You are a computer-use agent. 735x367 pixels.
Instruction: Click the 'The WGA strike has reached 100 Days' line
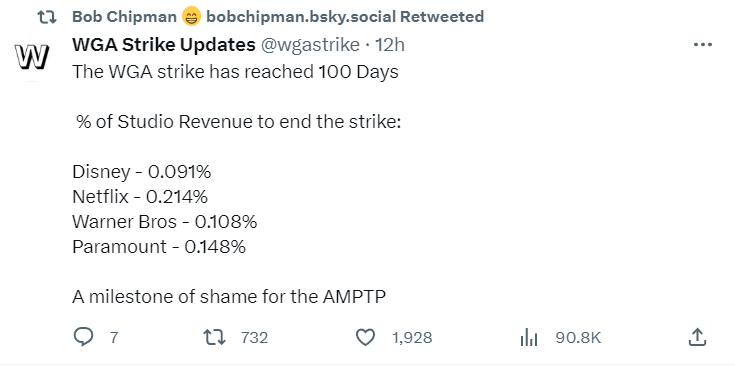(235, 72)
